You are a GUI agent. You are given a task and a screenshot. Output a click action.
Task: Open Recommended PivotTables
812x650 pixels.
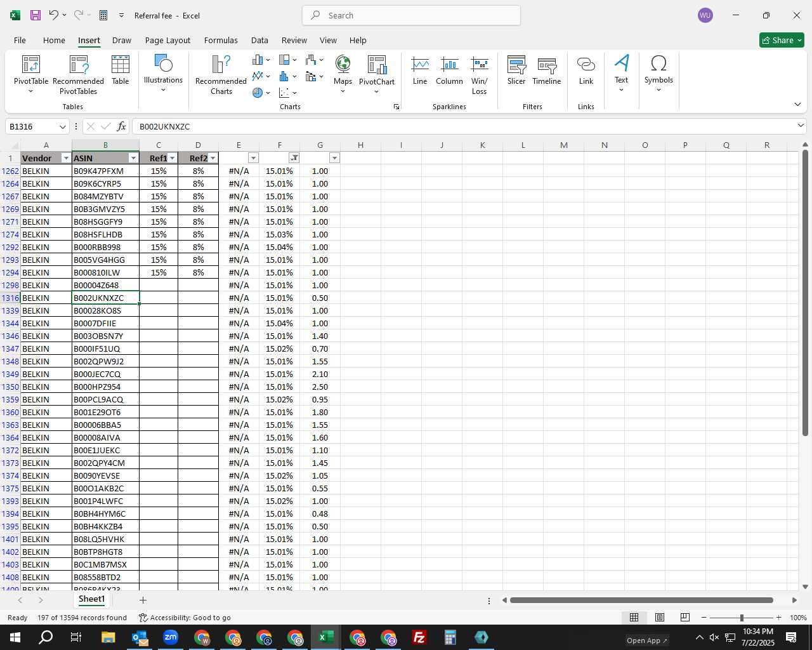tap(78, 75)
